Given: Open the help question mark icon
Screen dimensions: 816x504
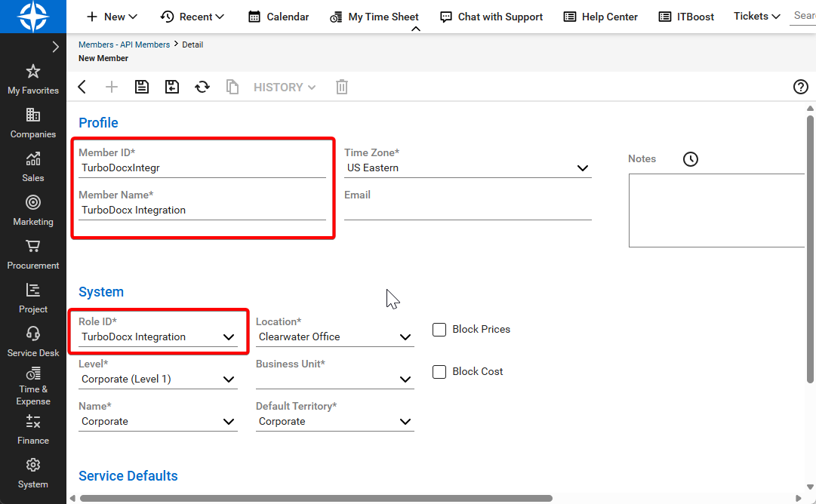Looking at the screenshot, I should (x=800, y=87).
